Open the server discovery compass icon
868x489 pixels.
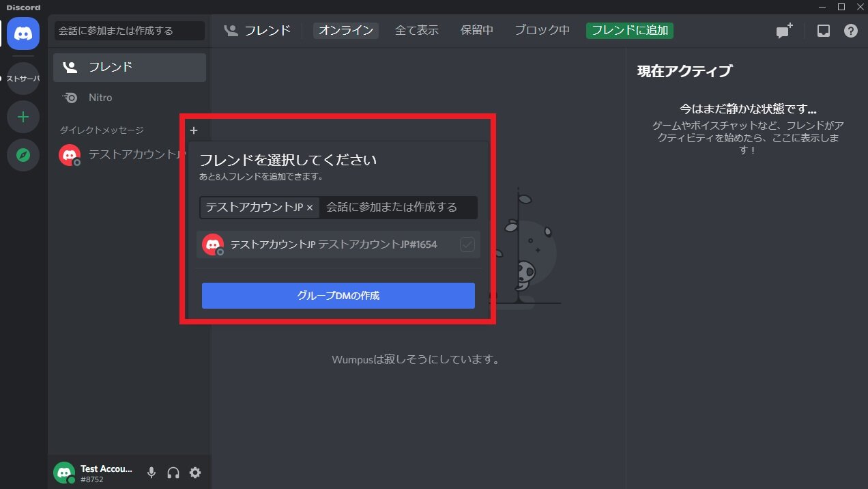(x=23, y=155)
